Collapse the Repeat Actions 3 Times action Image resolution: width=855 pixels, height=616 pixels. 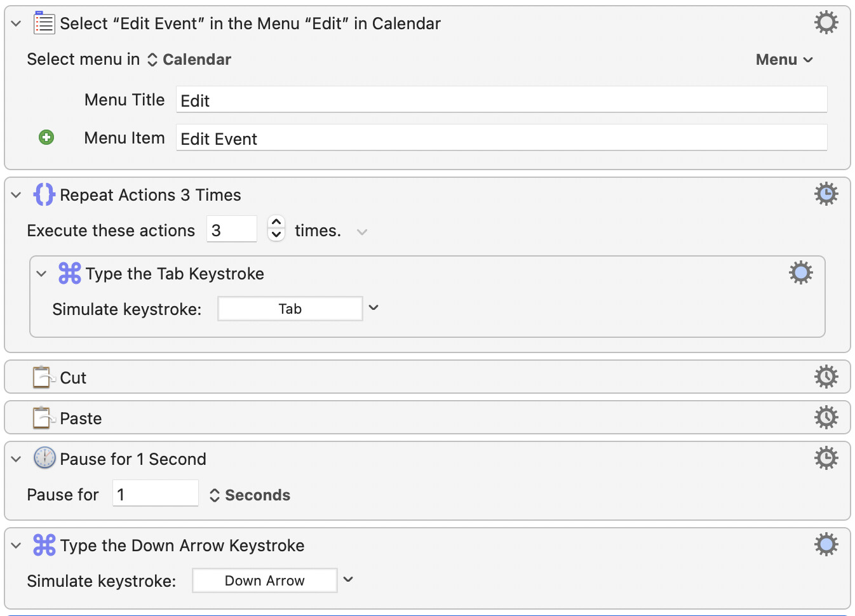17,195
